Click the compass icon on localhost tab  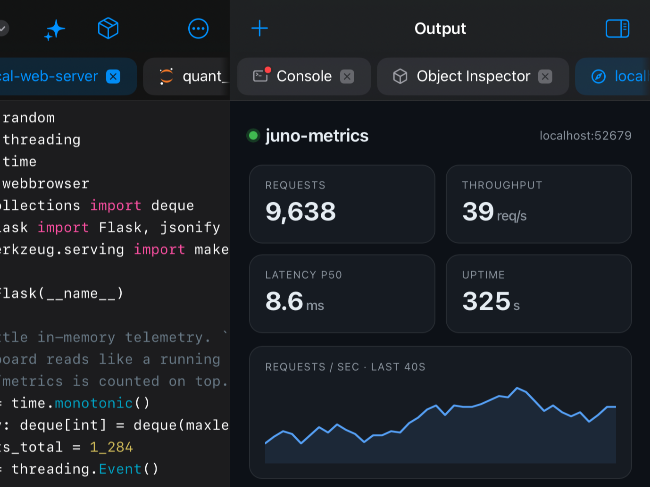click(598, 77)
